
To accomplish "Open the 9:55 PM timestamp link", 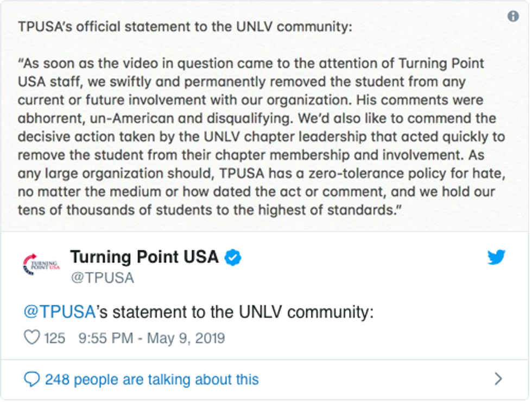I will click(x=106, y=338).
